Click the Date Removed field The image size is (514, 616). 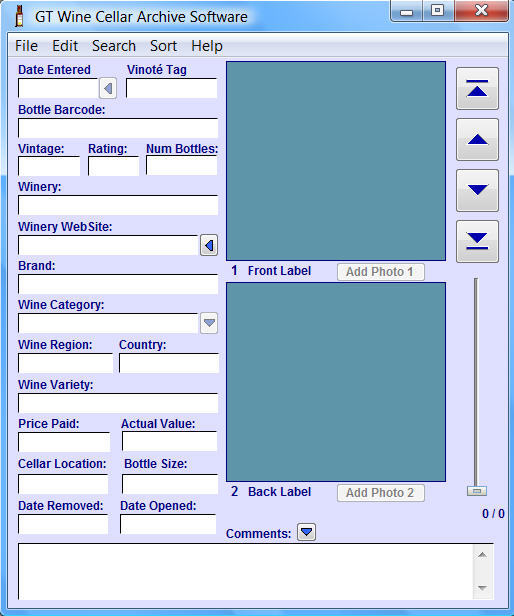click(63, 524)
